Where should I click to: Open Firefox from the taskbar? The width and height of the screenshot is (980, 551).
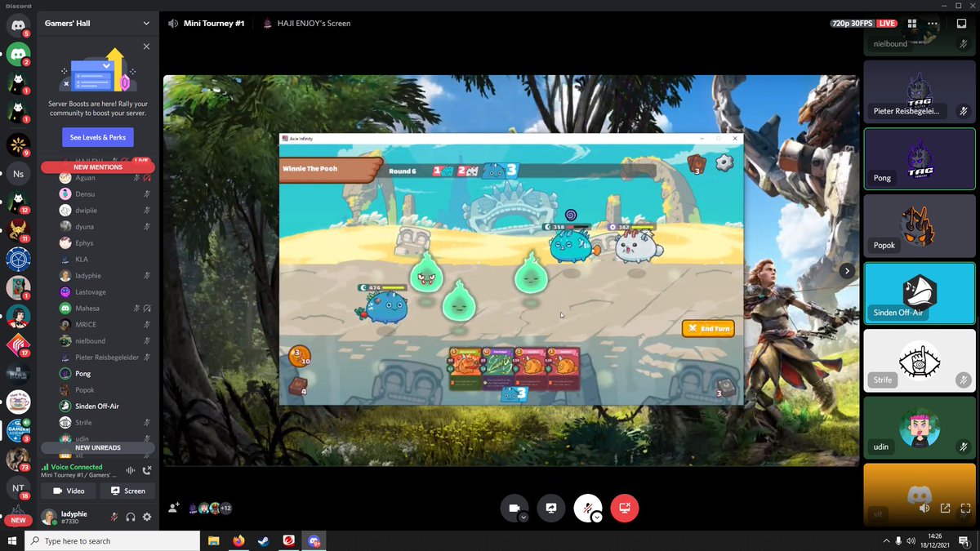tap(238, 540)
